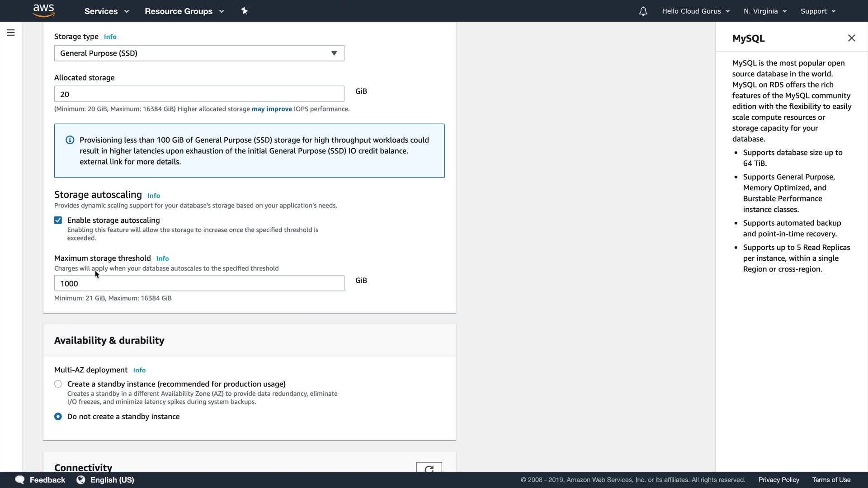Image resolution: width=868 pixels, height=488 pixels.
Task: Open the notifications bell
Action: tap(643, 11)
